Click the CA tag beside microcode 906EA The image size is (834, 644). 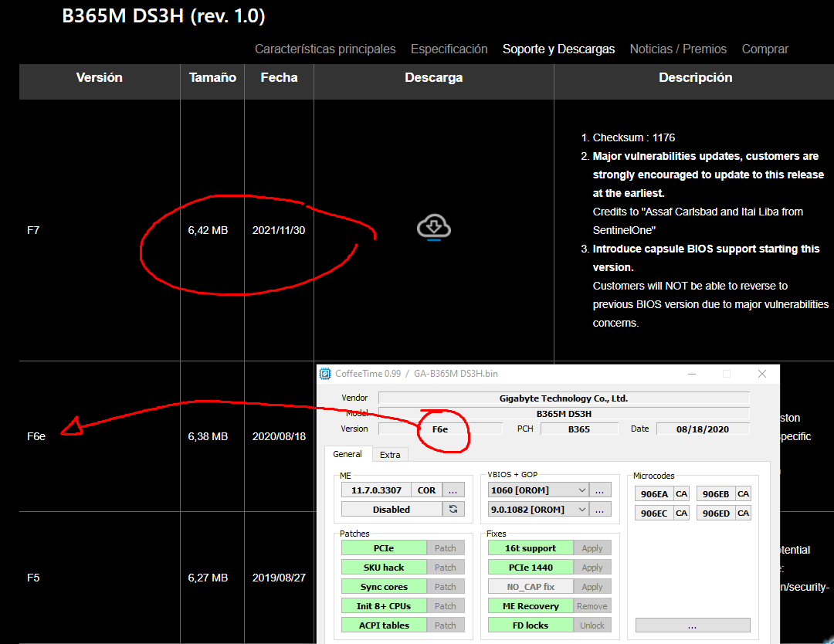coord(681,494)
